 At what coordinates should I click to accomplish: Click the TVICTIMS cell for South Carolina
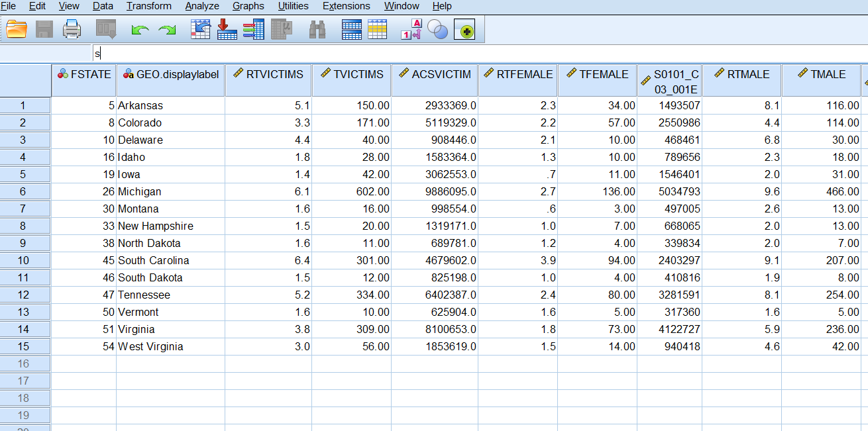(x=351, y=260)
